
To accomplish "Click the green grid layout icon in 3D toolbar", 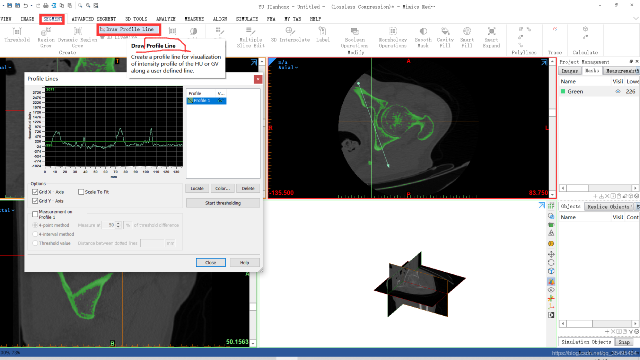I will click(x=551, y=206).
